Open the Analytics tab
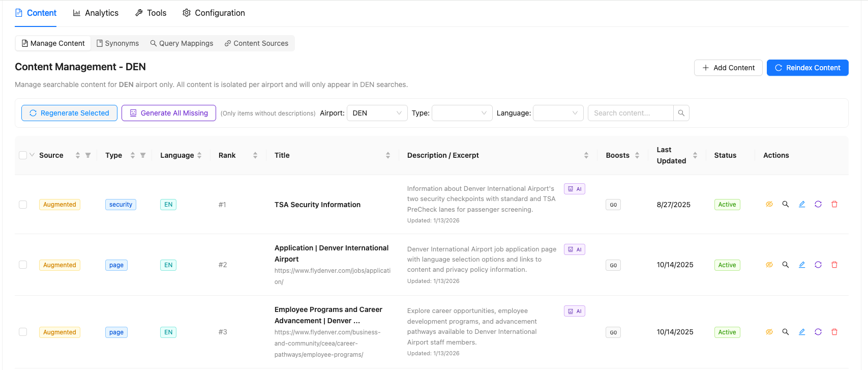The image size is (868, 370). click(96, 13)
